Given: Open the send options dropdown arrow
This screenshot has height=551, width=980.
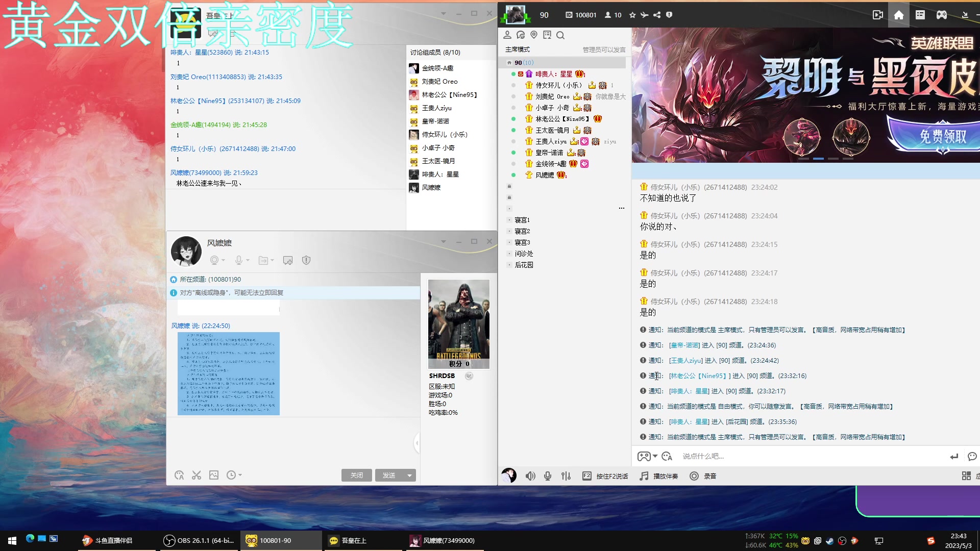Looking at the screenshot, I should click(x=409, y=475).
